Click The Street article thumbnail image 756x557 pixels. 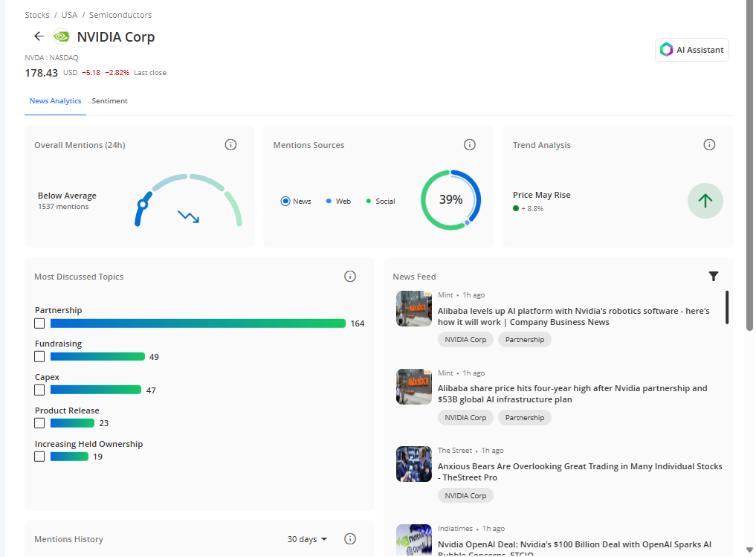coord(414,464)
